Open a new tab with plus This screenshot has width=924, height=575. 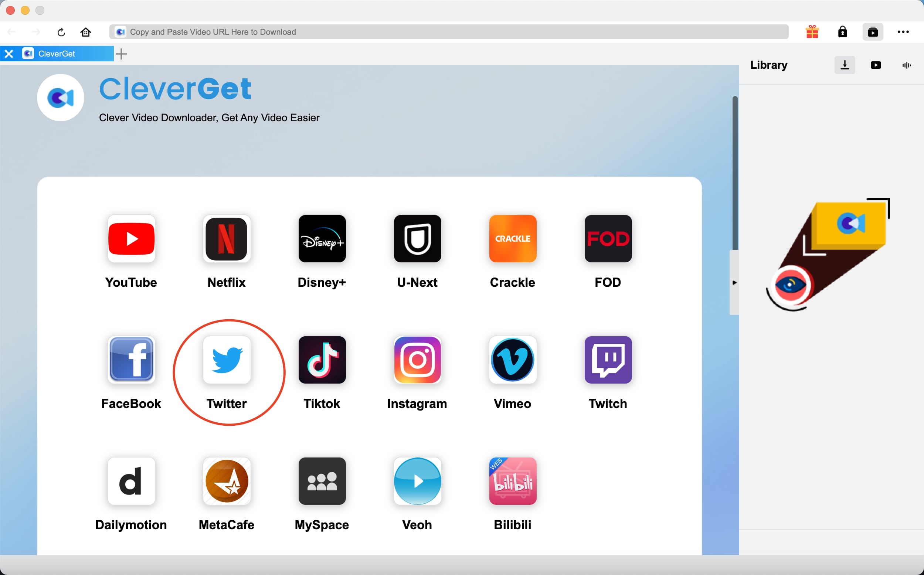click(x=121, y=54)
